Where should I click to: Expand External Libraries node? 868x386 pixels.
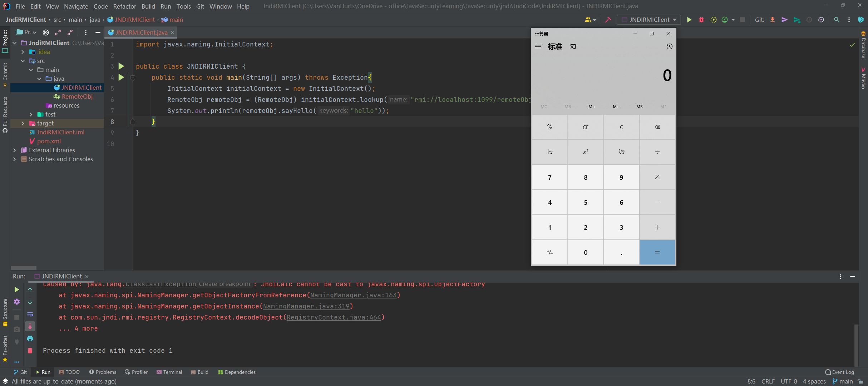[x=15, y=150]
